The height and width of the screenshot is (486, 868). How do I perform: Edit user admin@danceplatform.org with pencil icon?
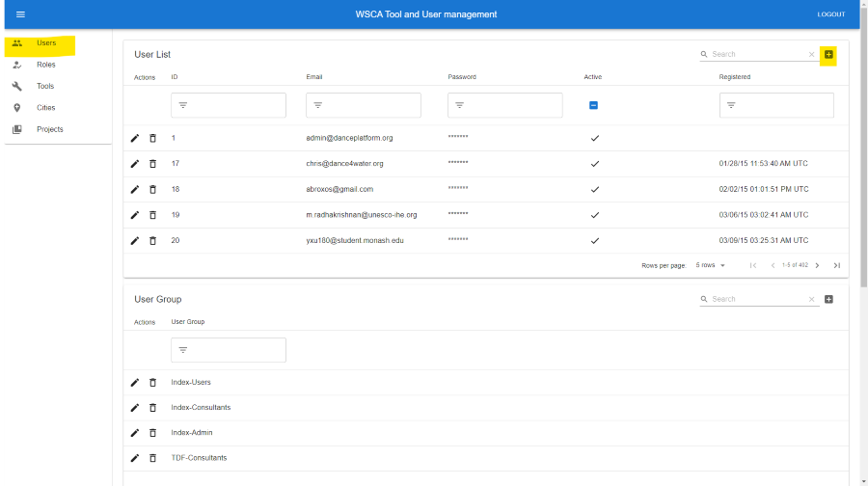[135, 138]
